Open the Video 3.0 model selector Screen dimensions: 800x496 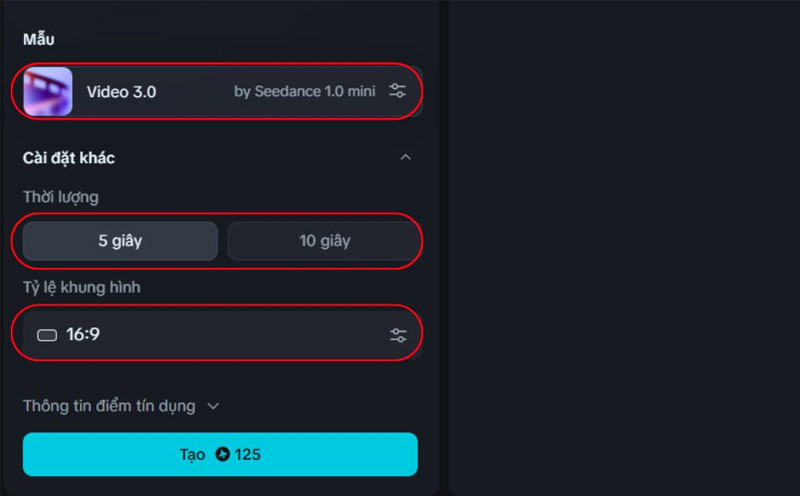[200, 92]
